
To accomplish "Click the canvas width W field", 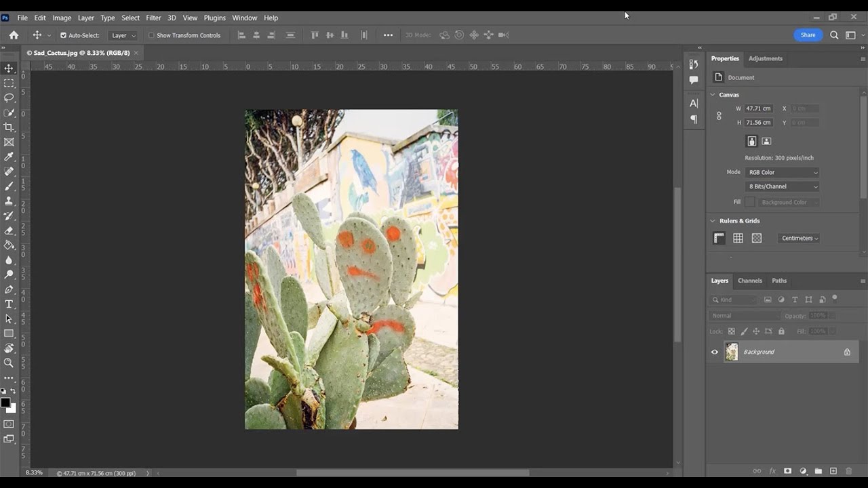I will point(758,108).
